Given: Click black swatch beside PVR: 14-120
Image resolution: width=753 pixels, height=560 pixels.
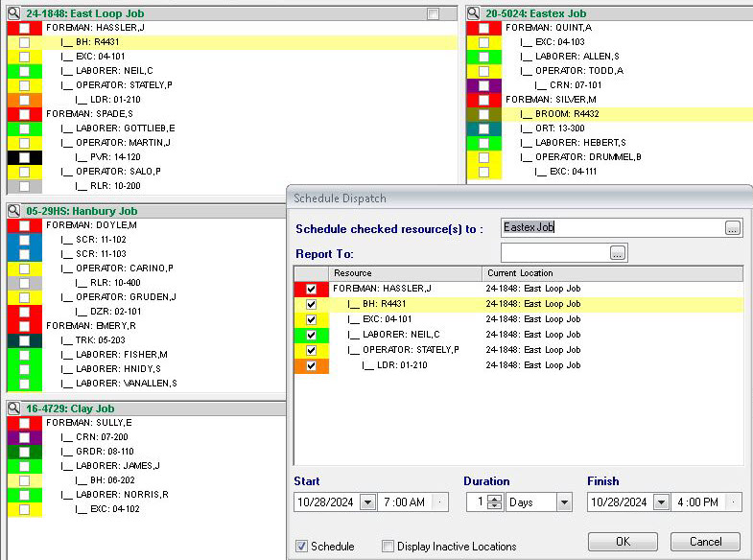Looking at the screenshot, I should click(25, 157).
